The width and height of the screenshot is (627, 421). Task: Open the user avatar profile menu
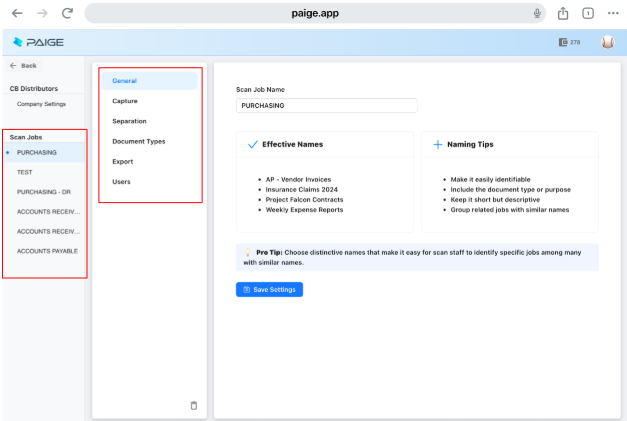pyautogui.click(x=607, y=42)
